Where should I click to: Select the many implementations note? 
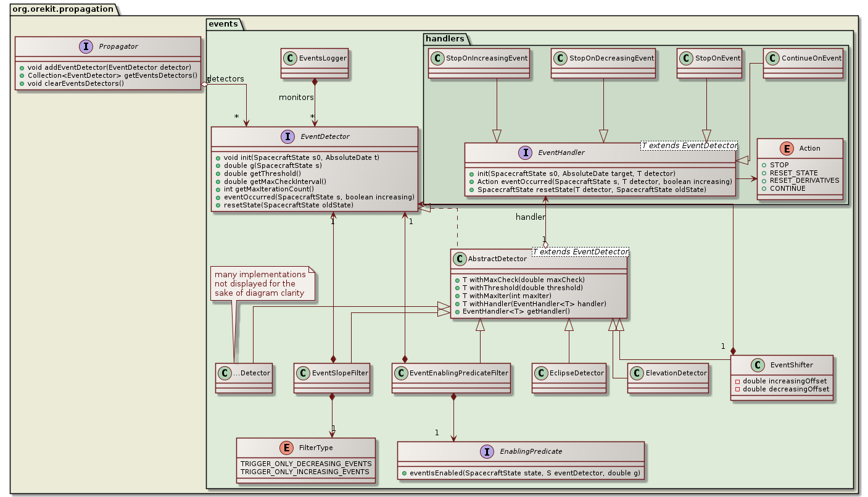[x=263, y=283]
